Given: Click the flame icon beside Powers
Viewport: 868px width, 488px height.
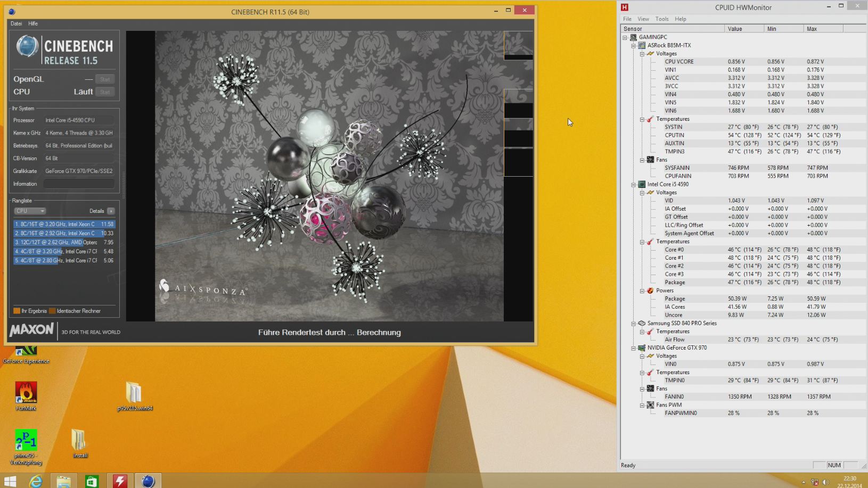Looking at the screenshot, I should pos(650,291).
